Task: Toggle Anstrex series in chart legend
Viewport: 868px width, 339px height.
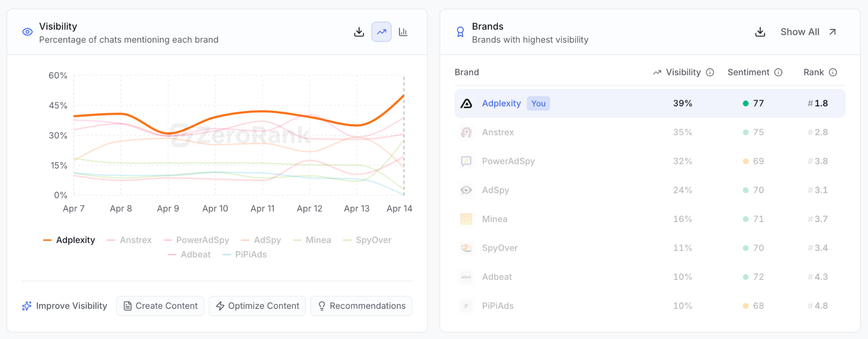Action: tap(129, 240)
